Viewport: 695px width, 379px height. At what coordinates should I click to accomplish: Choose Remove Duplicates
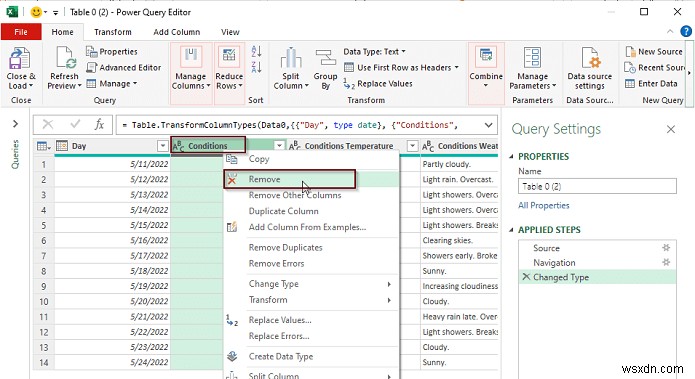tap(311, 248)
